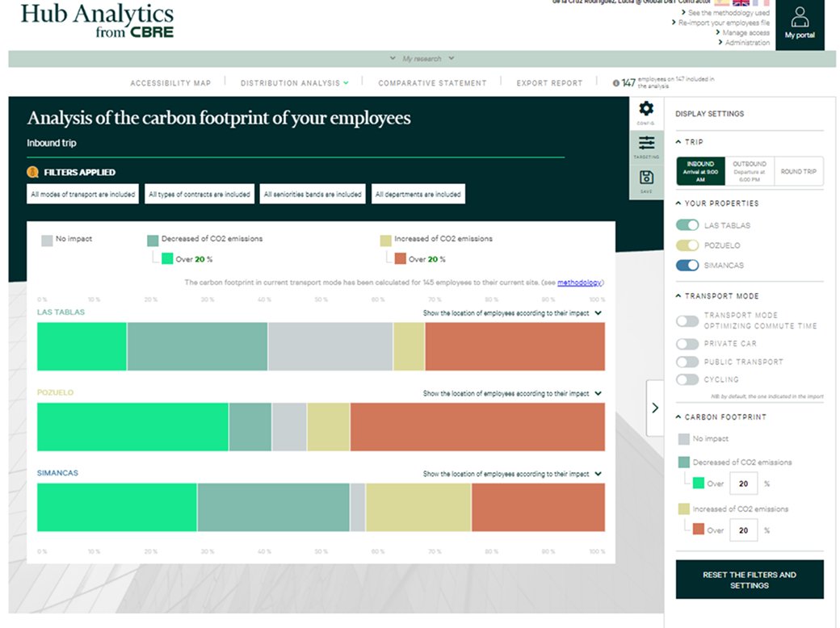Collapse the YOUR PROPERTIES section
The height and width of the screenshot is (628, 840).
pyautogui.click(x=717, y=203)
